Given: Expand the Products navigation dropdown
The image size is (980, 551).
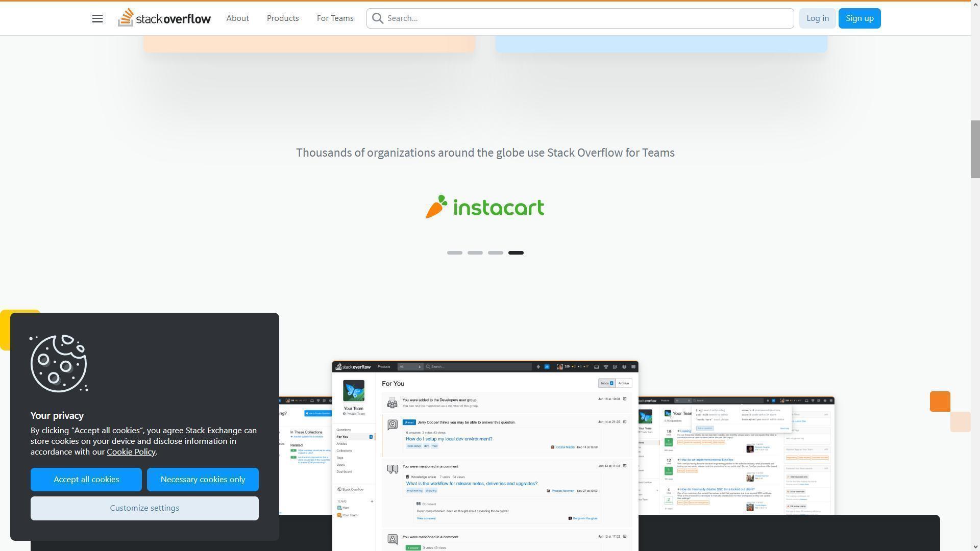Looking at the screenshot, I should point(282,17).
